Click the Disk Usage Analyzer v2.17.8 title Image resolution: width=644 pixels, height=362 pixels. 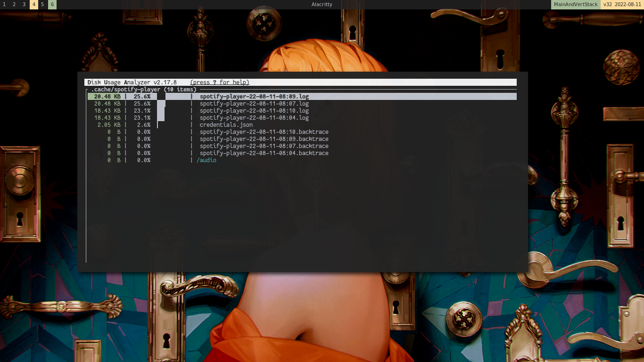[x=132, y=82]
